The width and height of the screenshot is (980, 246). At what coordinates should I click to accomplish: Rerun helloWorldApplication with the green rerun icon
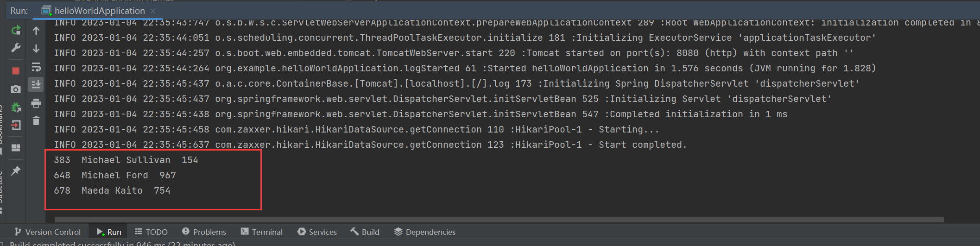click(16, 31)
